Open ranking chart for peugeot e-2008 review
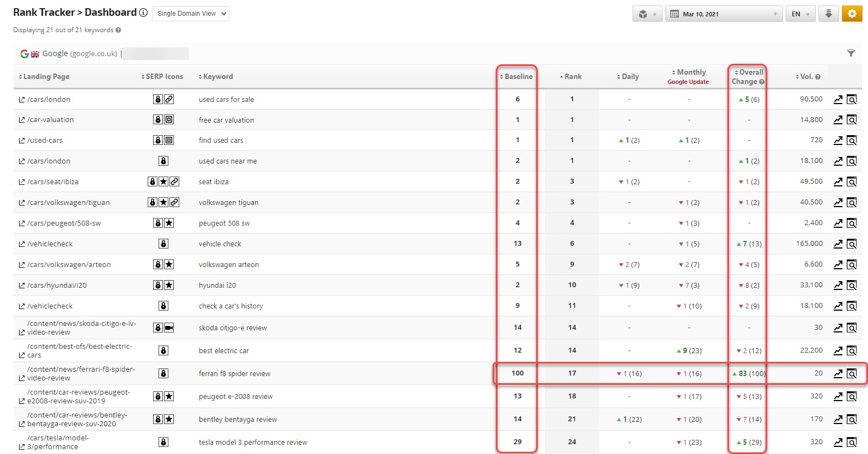 click(x=838, y=396)
